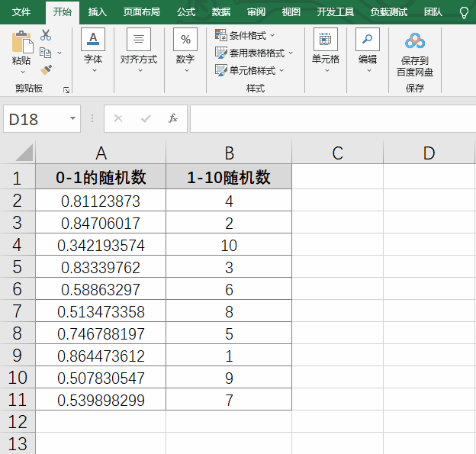
Task: Select column B header
Action: [x=229, y=153]
